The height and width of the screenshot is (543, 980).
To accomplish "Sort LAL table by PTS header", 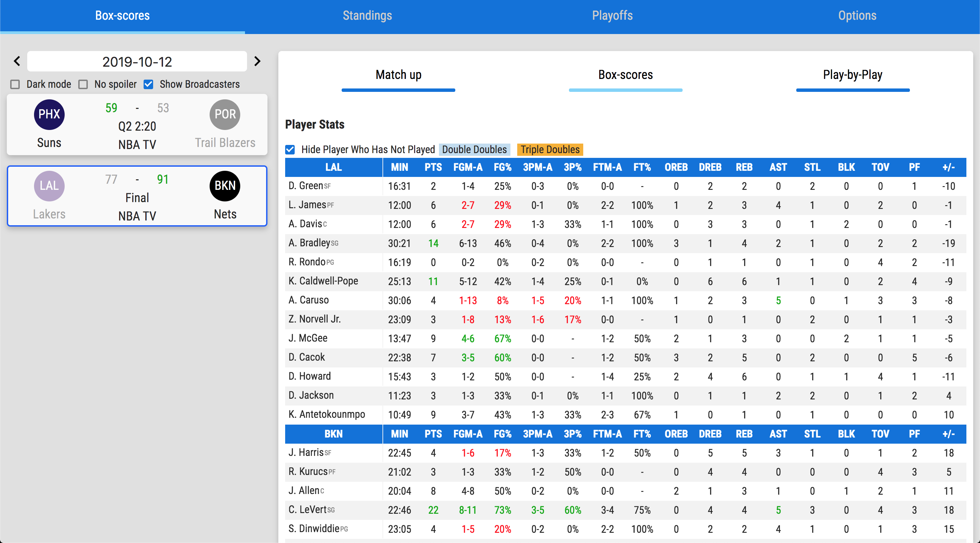I will [433, 167].
